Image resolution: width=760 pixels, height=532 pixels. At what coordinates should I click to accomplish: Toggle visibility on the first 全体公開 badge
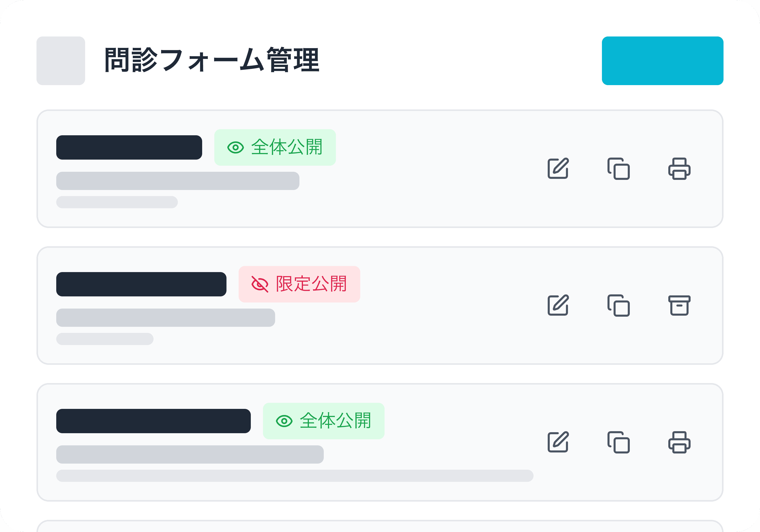click(236, 148)
